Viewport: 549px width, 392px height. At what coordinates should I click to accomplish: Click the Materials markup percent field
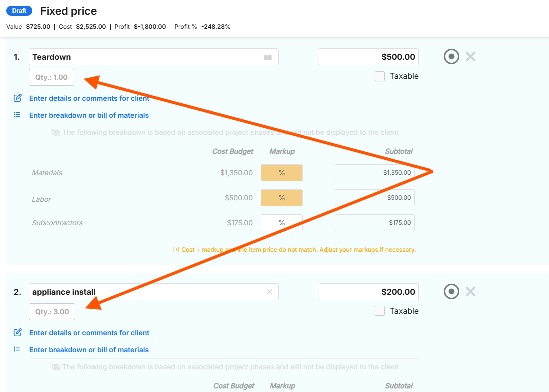coord(282,173)
